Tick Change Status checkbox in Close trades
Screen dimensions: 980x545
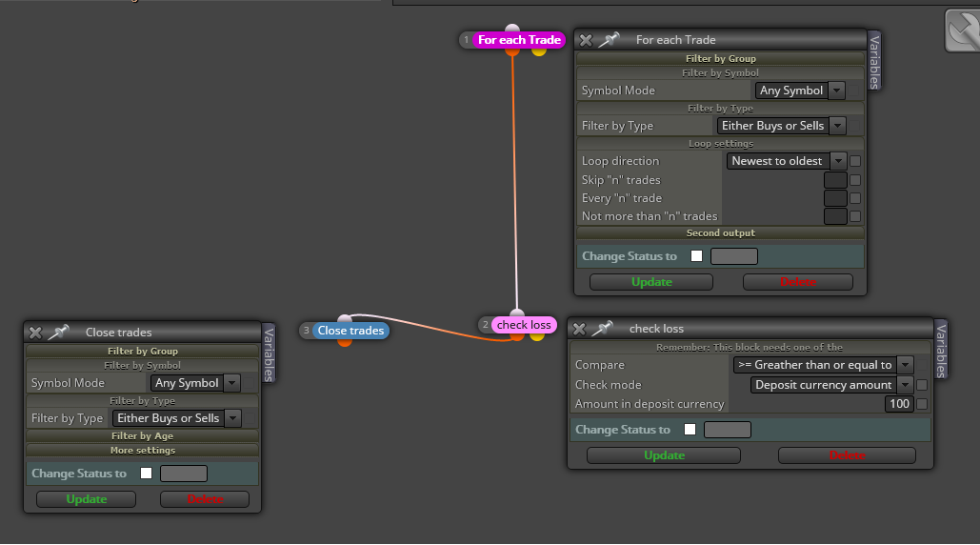pos(147,474)
